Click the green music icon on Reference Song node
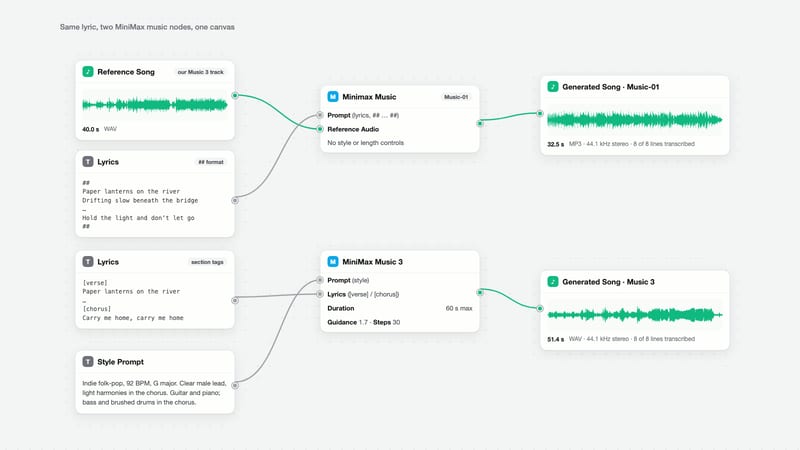 (88, 72)
